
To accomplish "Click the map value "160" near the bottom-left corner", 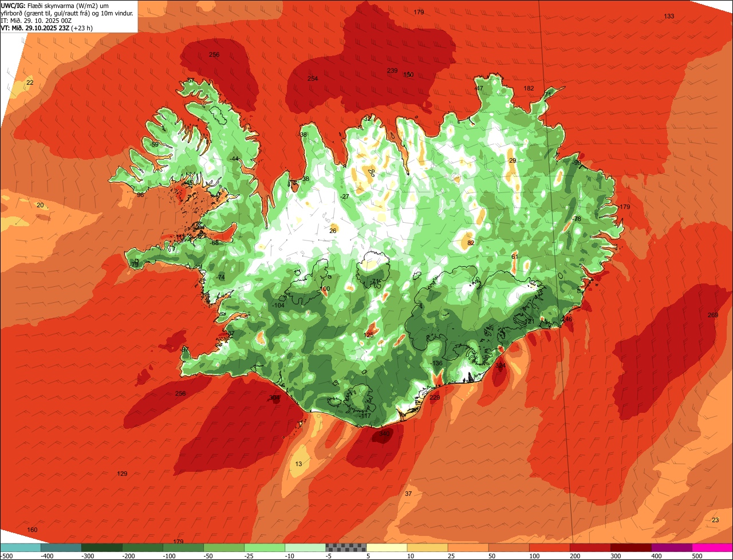I will [x=32, y=530].
